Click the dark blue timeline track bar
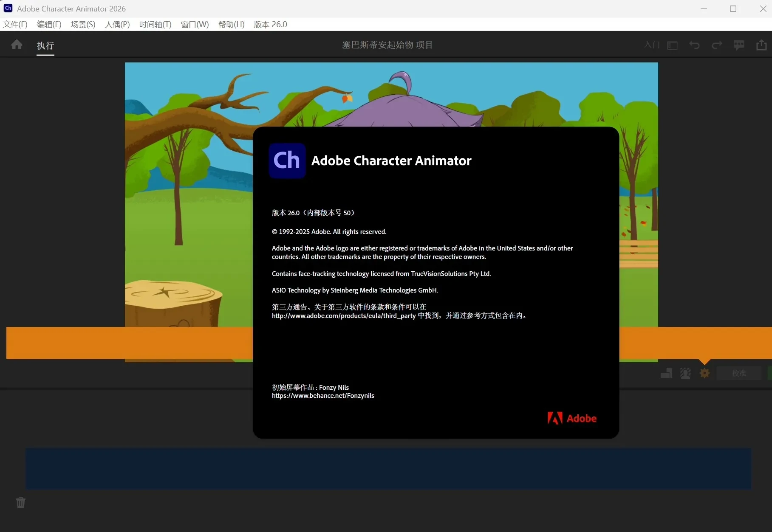Image resolution: width=772 pixels, height=532 pixels. point(388,468)
